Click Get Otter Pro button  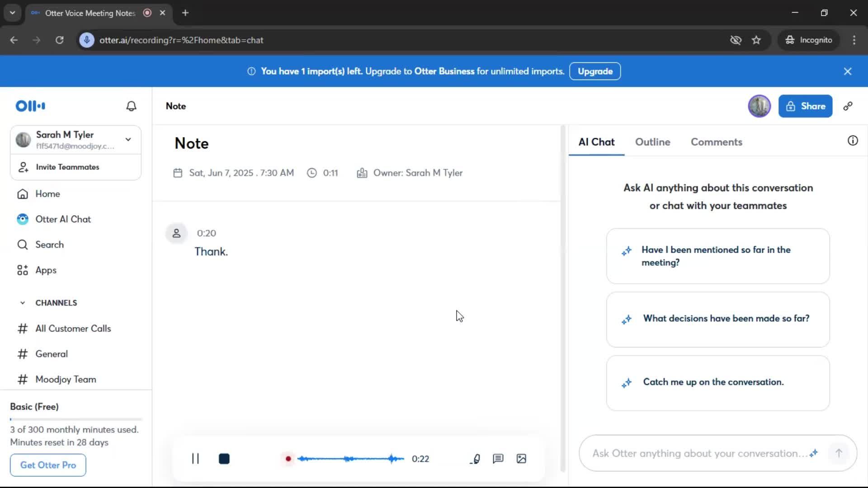[48, 465]
